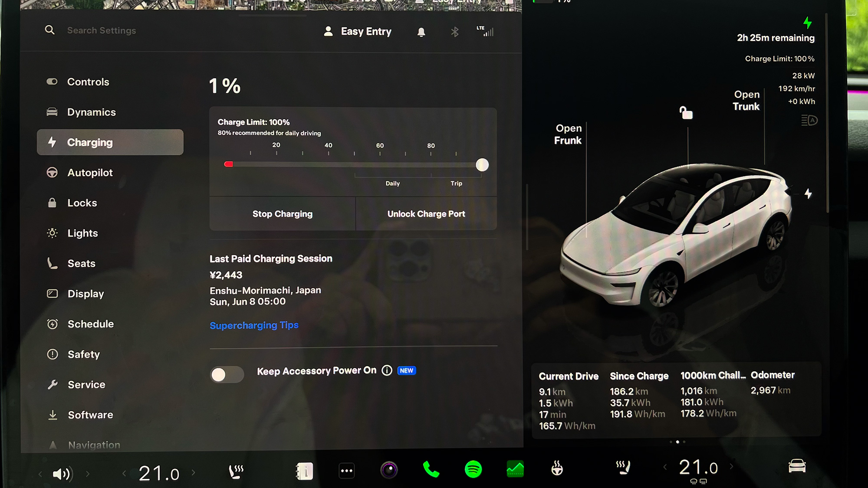Tap the volume speaker icon
This screenshot has width=868, height=488.
pos(63,474)
